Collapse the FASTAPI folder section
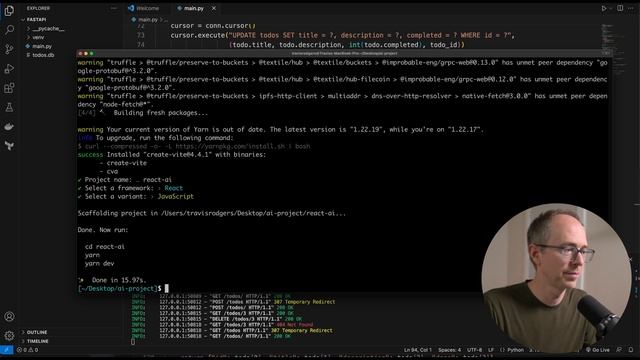640x360 pixels. pyautogui.click(x=36, y=19)
